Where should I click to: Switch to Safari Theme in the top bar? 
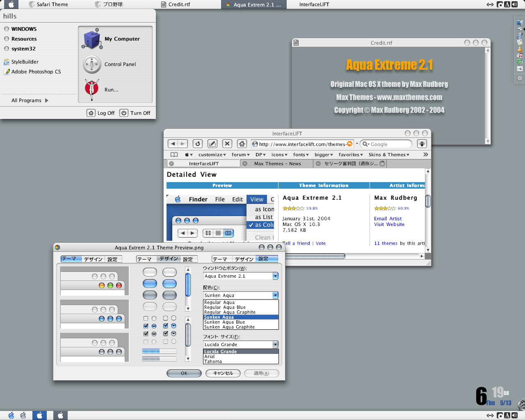coord(48,5)
